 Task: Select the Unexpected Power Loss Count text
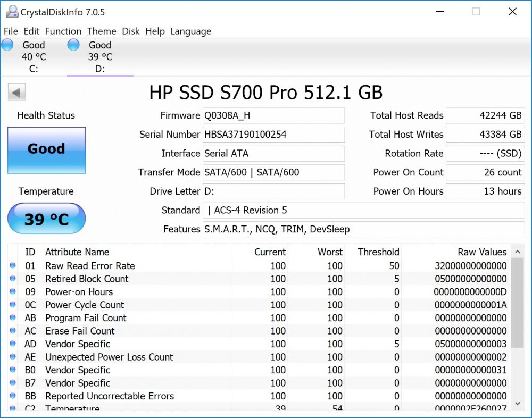[109, 357]
